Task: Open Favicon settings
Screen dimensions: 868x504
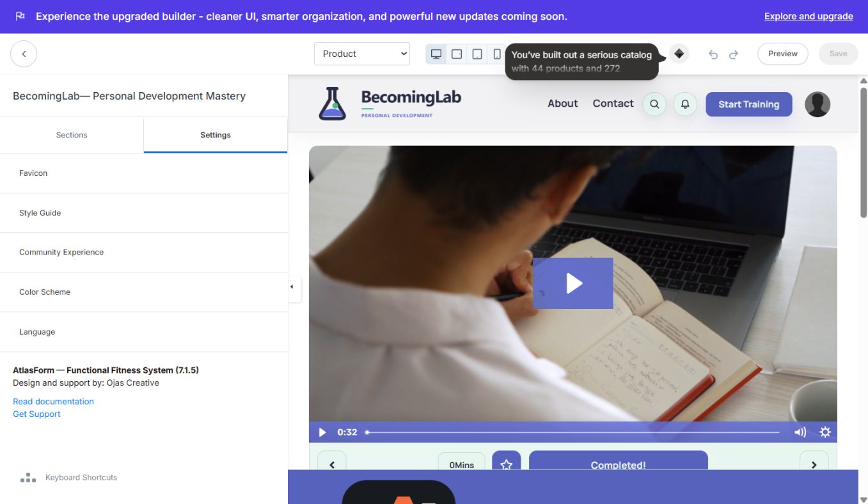Action: pos(144,173)
